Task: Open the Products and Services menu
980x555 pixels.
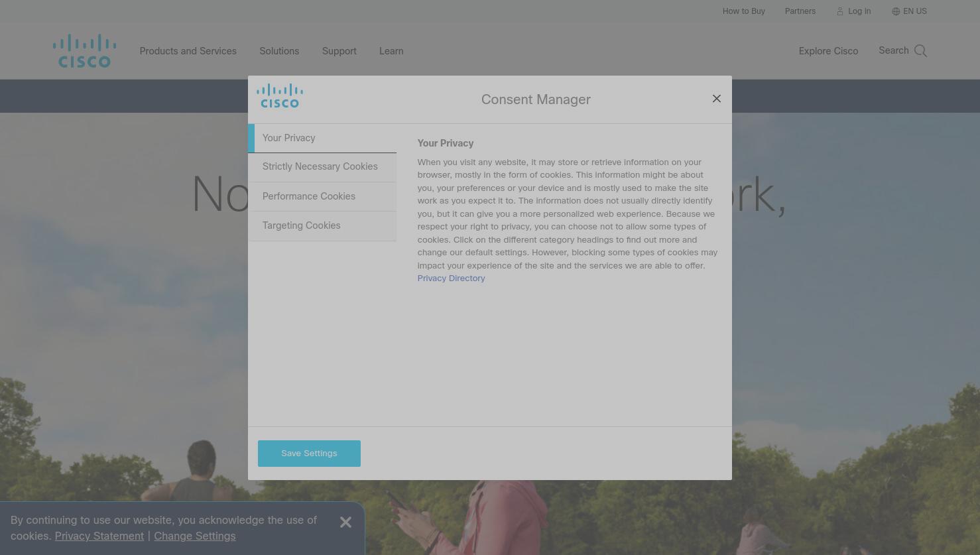Action: pos(188,51)
